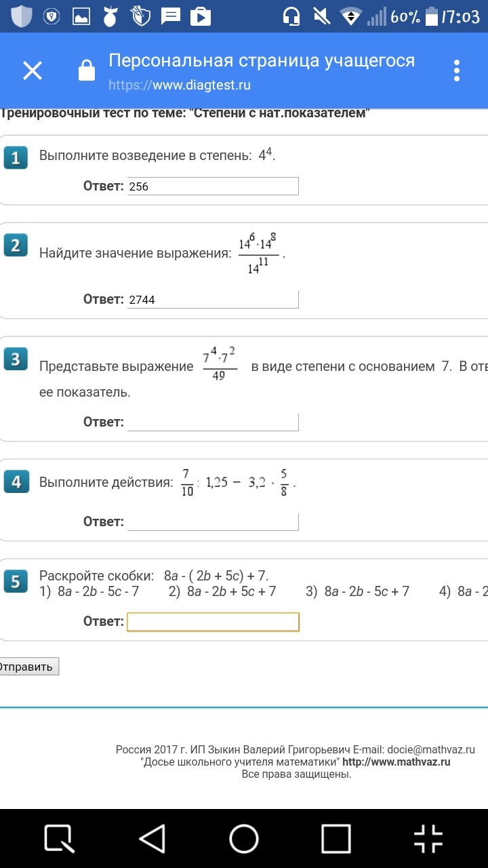Screen dimensions: 488x868
Task: Tap the headphones icon in status bar
Action: click(x=291, y=16)
